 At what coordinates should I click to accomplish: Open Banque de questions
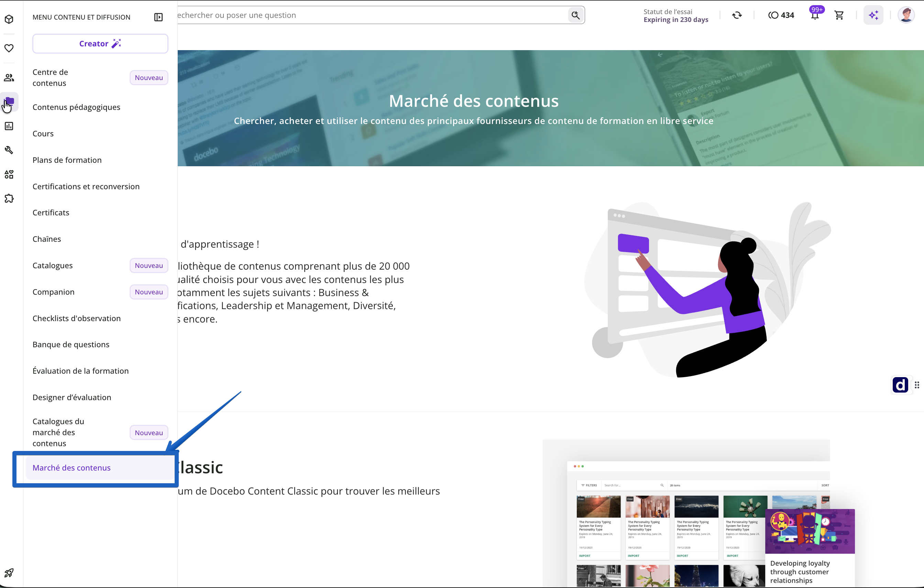pos(100,344)
